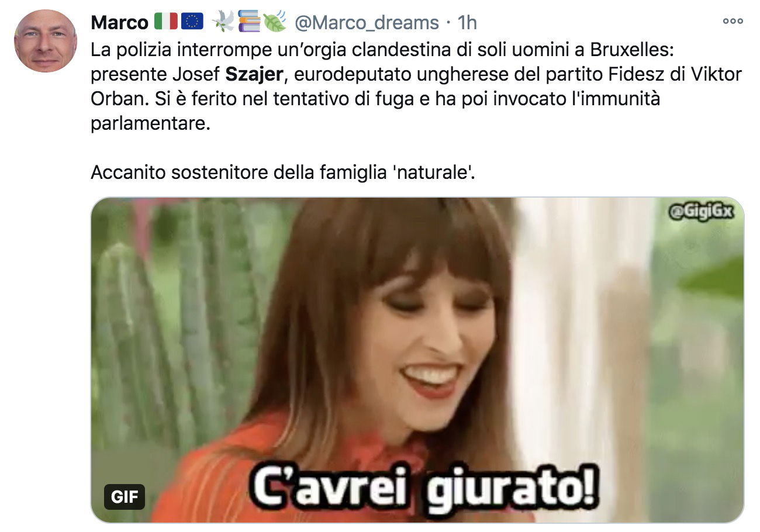Open the profile via display name Marco
The height and width of the screenshot is (532, 760).
click(x=120, y=23)
